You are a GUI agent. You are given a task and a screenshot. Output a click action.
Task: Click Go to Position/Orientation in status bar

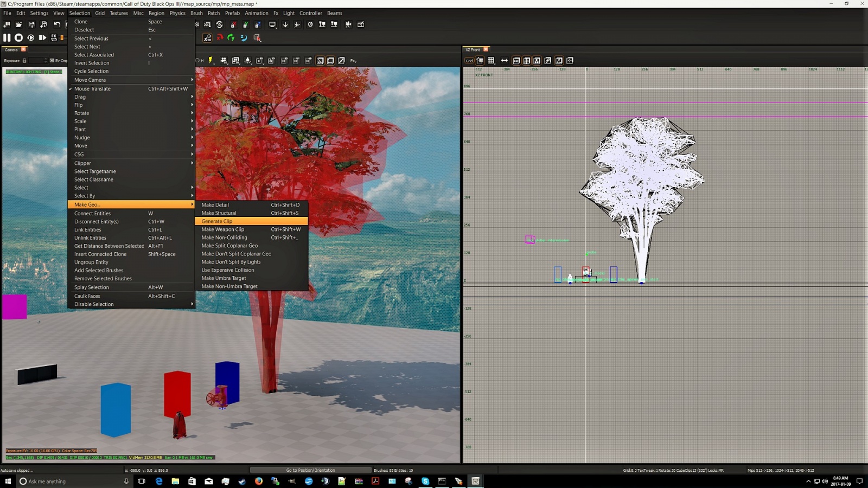pos(310,470)
